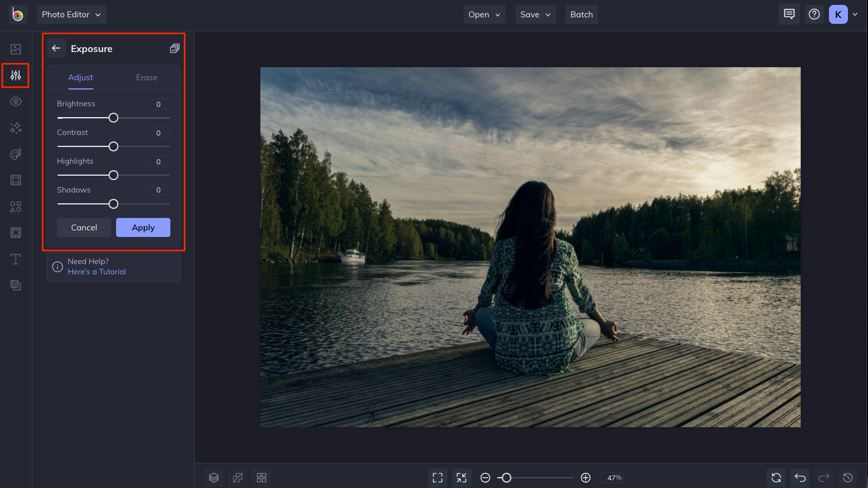
Task: Select the Artsy palette tool
Action: 15,154
